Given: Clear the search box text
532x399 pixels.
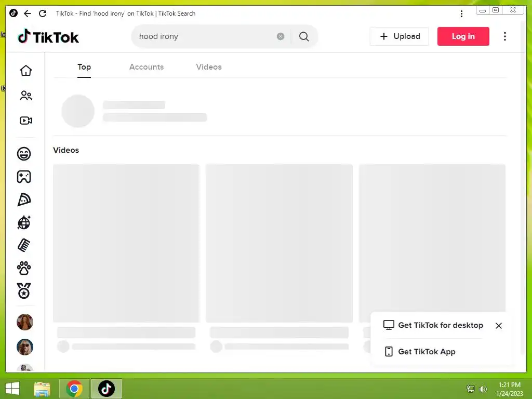Looking at the screenshot, I should 280,36.
